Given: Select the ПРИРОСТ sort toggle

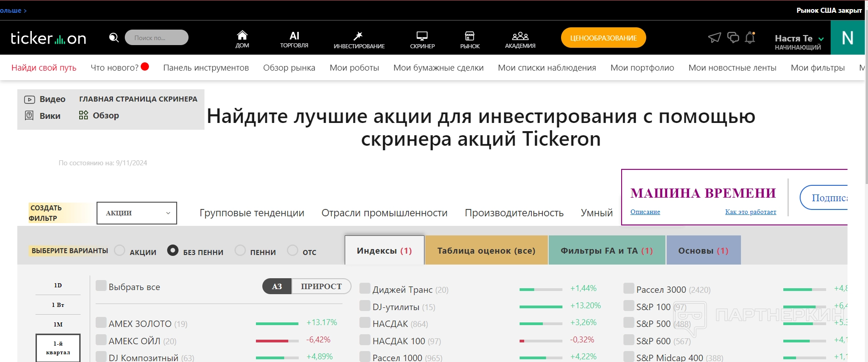Looking at the screenshot, I should pyautogui.click(x=321, y=286).
